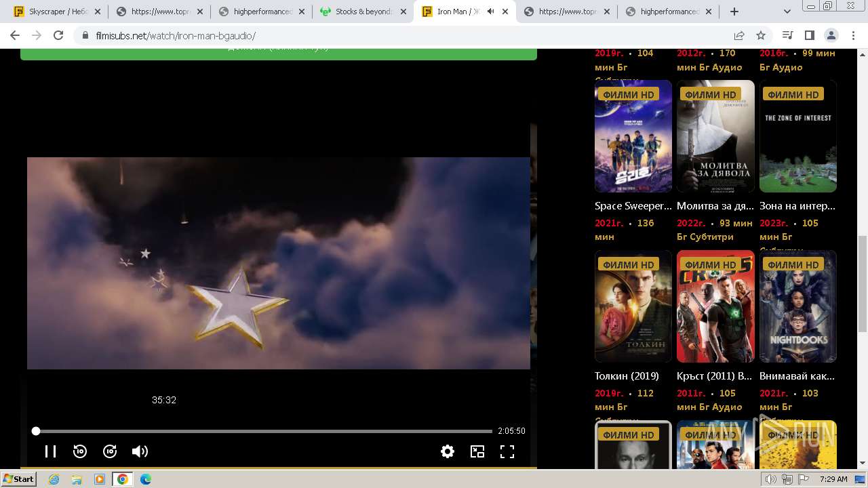
Task: Click the address bar URL
Action: pyautogui.click(x=176, y=35)
